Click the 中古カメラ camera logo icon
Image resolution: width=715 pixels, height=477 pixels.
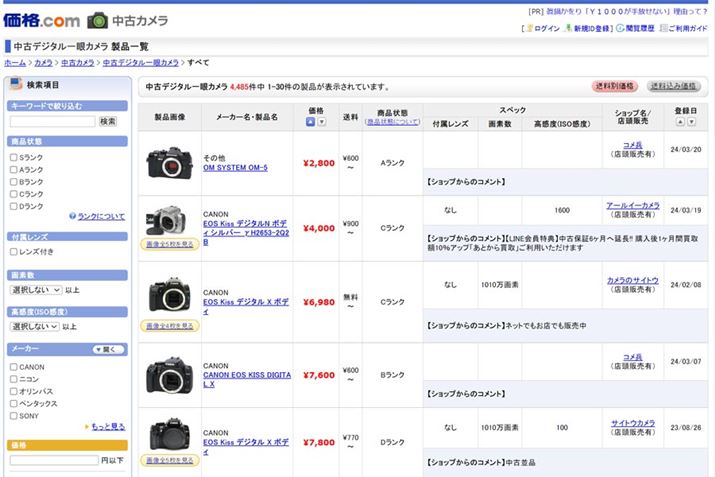tap(98, 20)
